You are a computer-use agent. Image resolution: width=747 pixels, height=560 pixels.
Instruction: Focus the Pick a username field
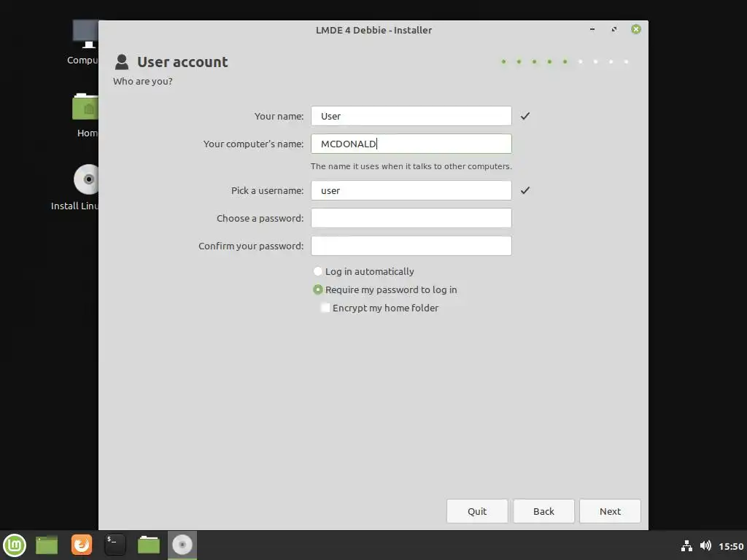411,190
